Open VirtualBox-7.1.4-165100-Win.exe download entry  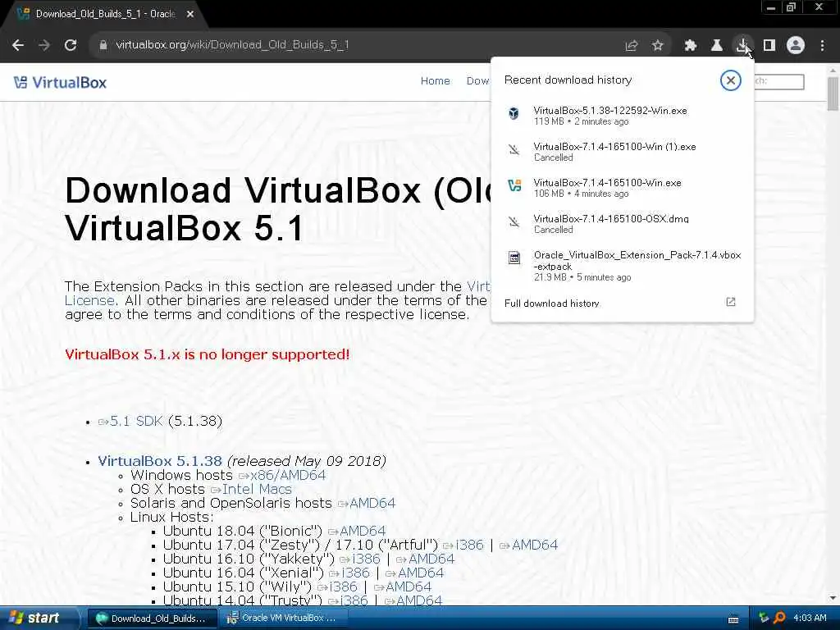tap(622, 188)
